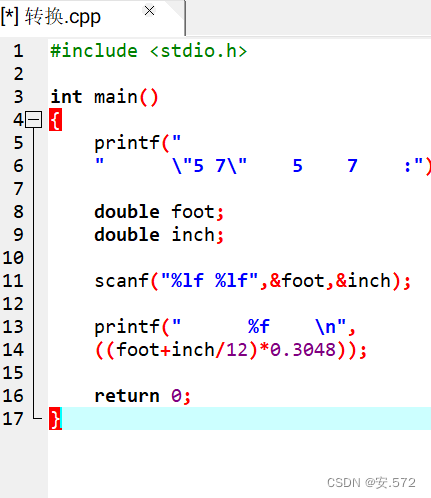
Task: Click the printf call on line 5
Action: (138, 143)
